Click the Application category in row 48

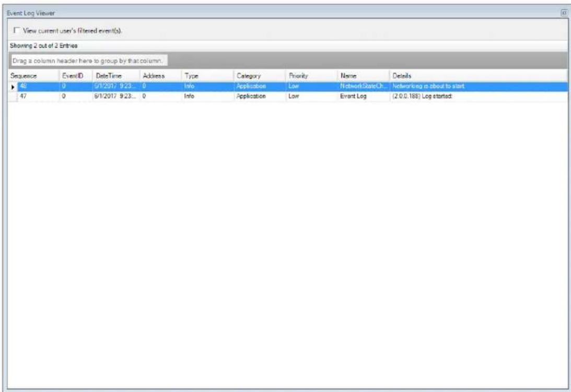[x=260, y=87]
